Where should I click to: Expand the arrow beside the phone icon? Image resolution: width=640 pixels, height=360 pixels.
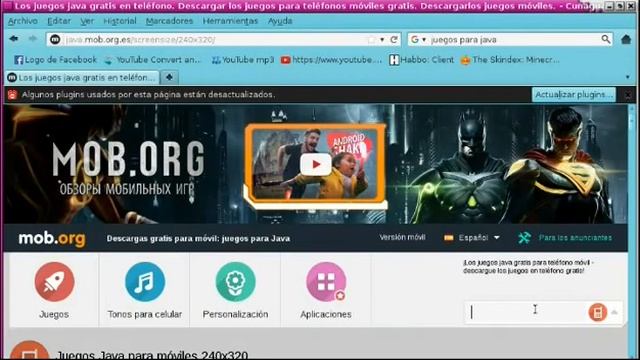[614, 313]
